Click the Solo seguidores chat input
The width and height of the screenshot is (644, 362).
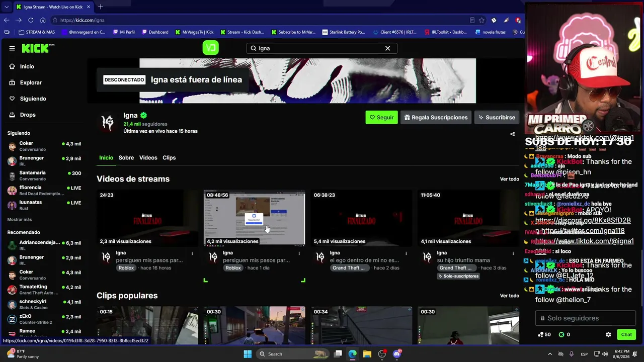[x=585, y=318]
